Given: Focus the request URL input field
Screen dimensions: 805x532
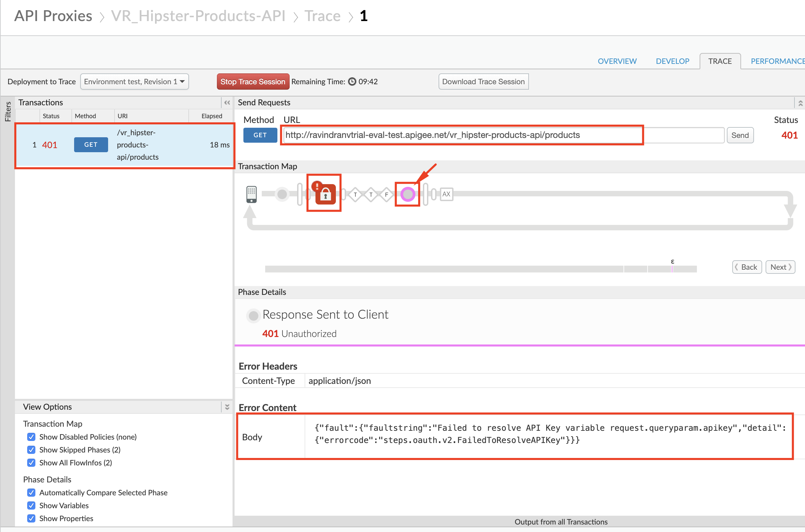Looking at the screenshot, I should (504, 135).
